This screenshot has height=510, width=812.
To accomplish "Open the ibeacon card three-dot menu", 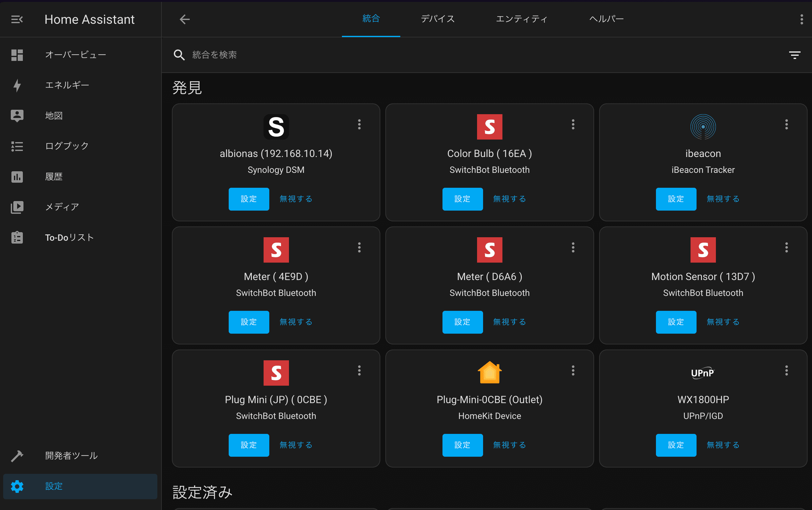I will pos(786,124).
